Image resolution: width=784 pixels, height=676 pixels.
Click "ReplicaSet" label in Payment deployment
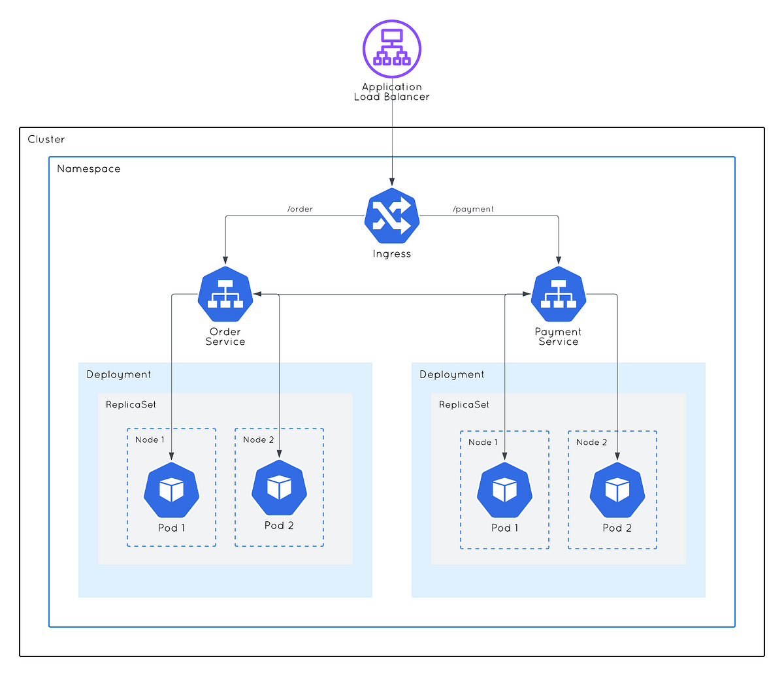point(465,405)
